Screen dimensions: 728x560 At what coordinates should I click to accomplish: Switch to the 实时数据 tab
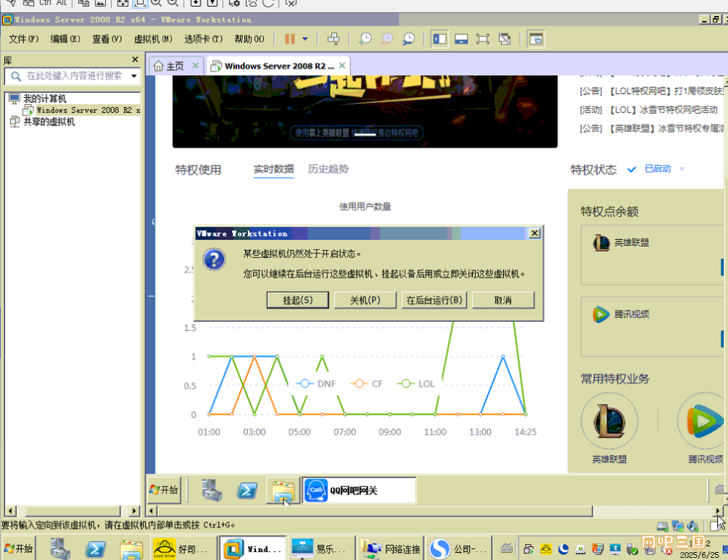[274, 169]
